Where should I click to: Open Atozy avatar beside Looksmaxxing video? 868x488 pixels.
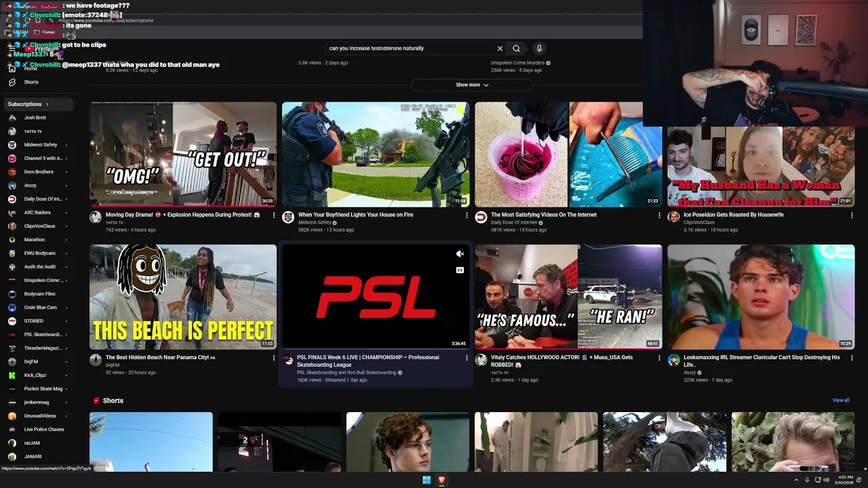coord(673,360)
